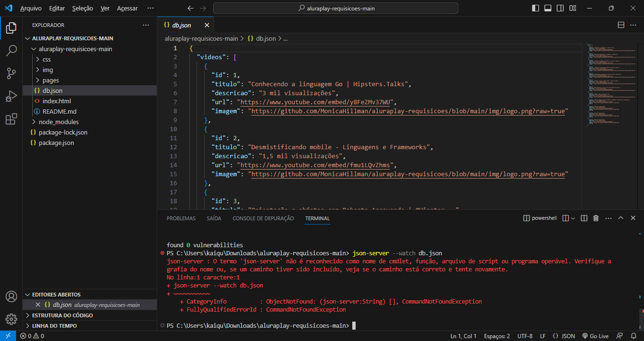Click the errors and warnings counter
This screenshot has width=644, height=341.
pyautogui.click(x=32, y=336)
